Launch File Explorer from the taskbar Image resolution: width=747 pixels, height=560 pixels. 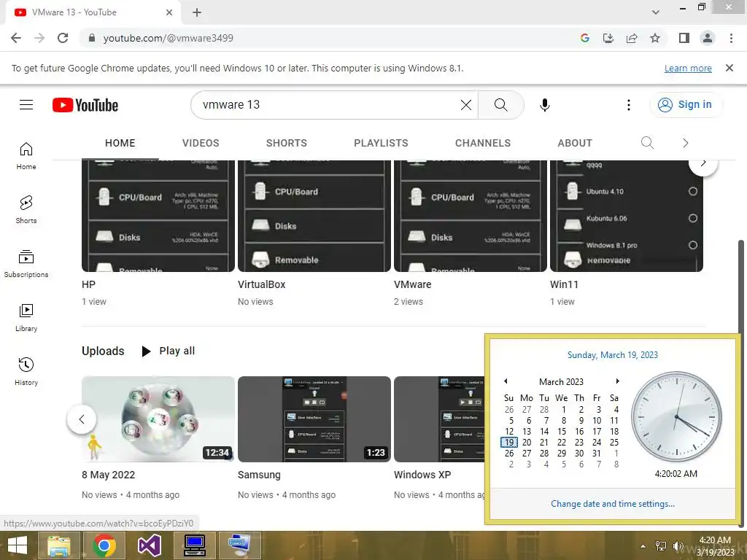(59, 545)
